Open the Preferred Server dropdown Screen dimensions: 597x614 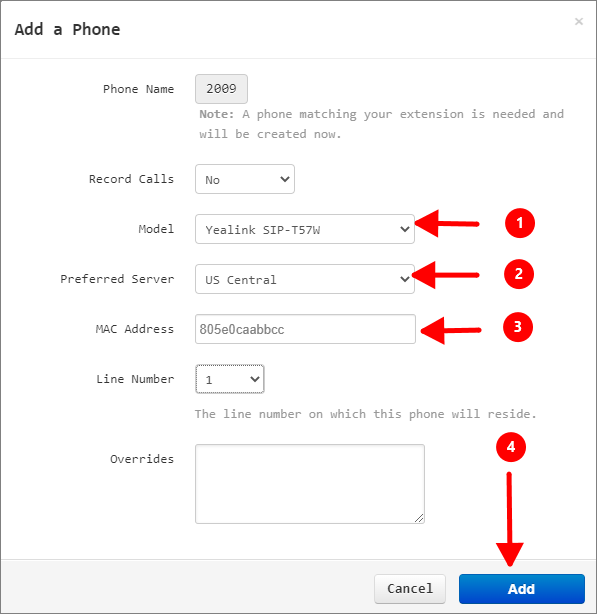(x=305, y=279)
